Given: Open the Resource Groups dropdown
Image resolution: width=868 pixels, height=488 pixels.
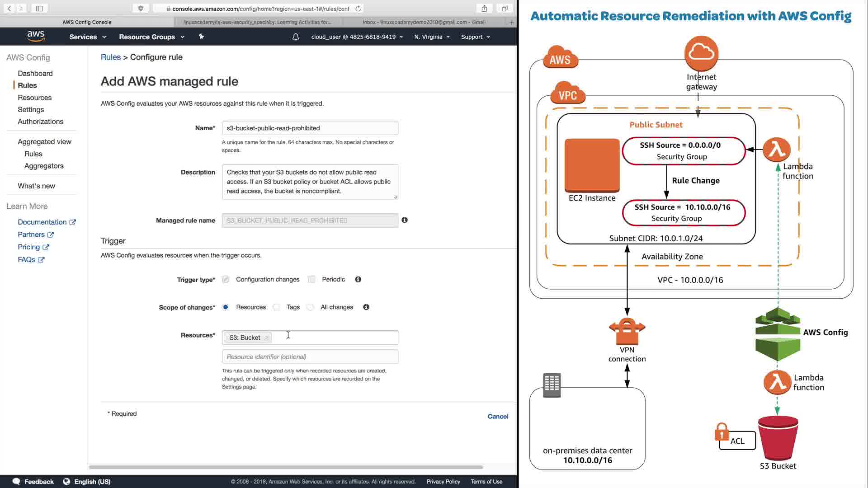Looking at the screenshot, I should click(151, 37).
